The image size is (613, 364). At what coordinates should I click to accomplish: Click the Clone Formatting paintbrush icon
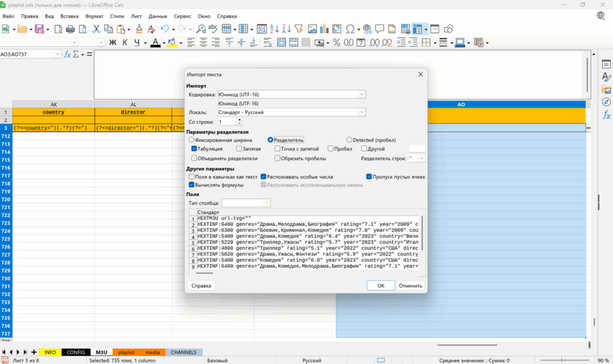[139, 29]
